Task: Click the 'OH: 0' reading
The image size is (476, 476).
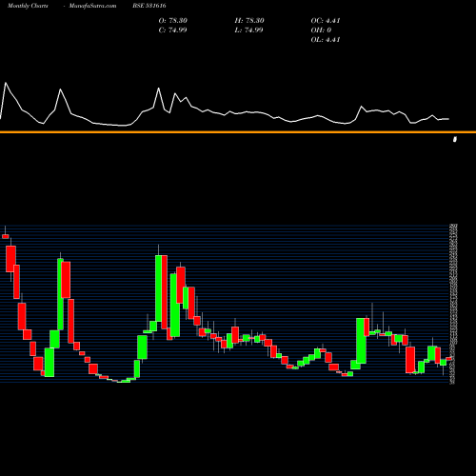Action: (321, 30)
